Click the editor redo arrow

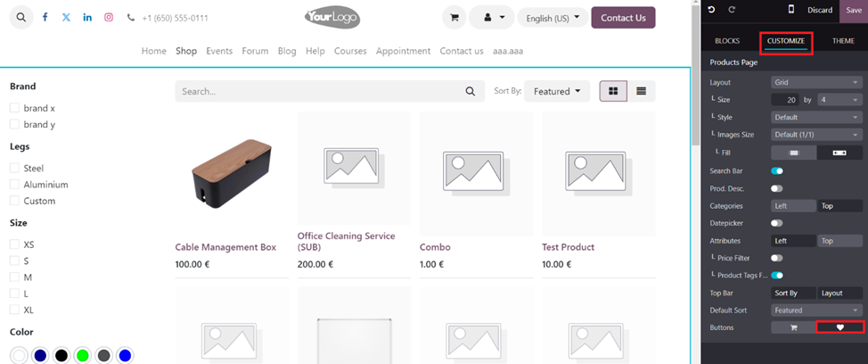coord(732,10)
